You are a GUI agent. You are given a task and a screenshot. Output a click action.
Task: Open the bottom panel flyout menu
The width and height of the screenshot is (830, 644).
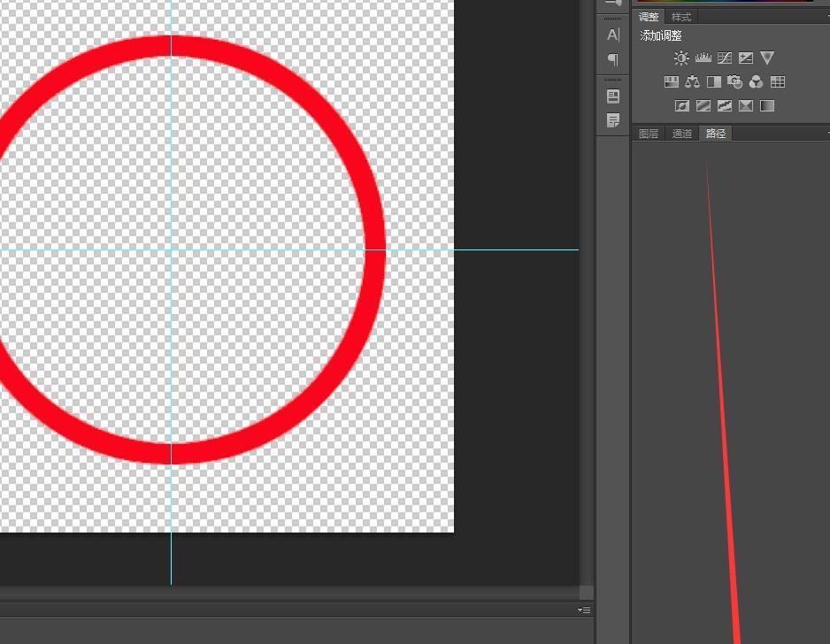click(583, 610)
